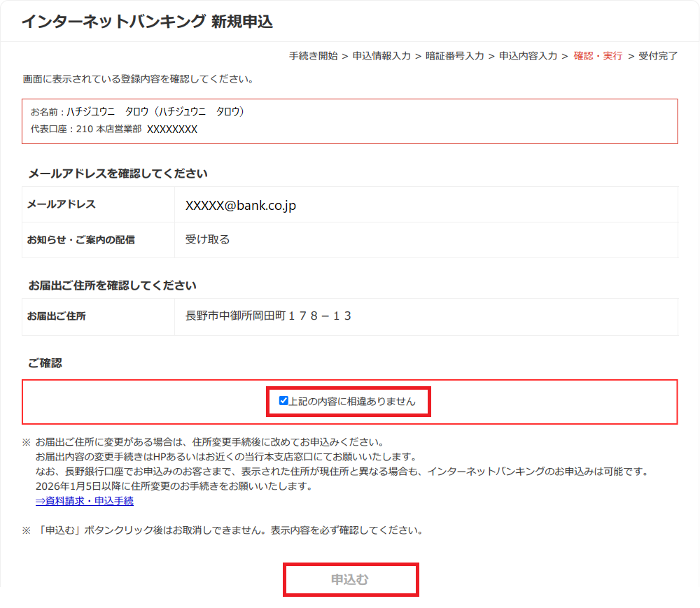Image resolution: width=700 pixels, height=608 pixels.
Task: Go to the 申込情報入力 breadcrumb step
Action: (x=381, y=56)
